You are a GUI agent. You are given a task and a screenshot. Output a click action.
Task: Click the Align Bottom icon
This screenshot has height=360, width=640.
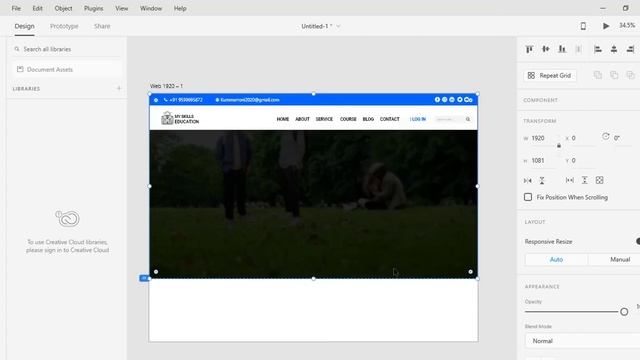562,49
